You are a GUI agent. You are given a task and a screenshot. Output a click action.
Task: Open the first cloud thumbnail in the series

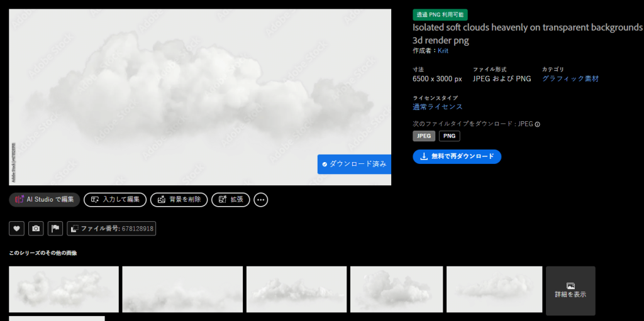[64, 289]
